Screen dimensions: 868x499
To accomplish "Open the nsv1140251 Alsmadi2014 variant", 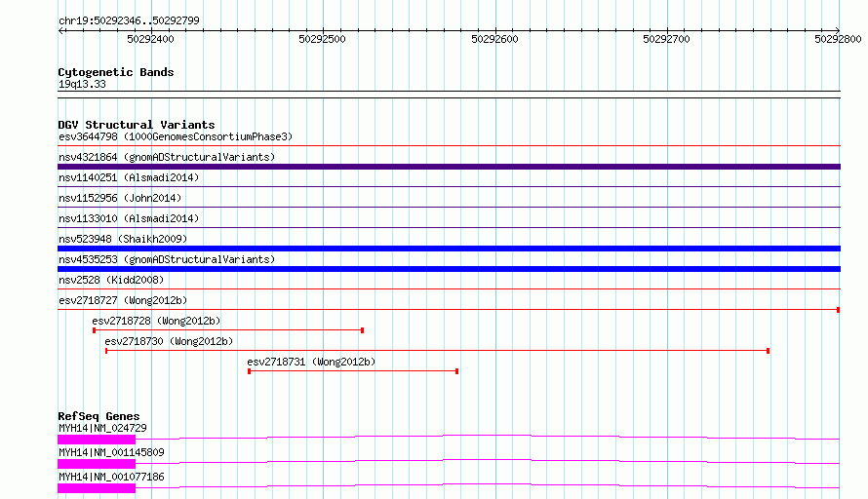I will pos(129,177).
